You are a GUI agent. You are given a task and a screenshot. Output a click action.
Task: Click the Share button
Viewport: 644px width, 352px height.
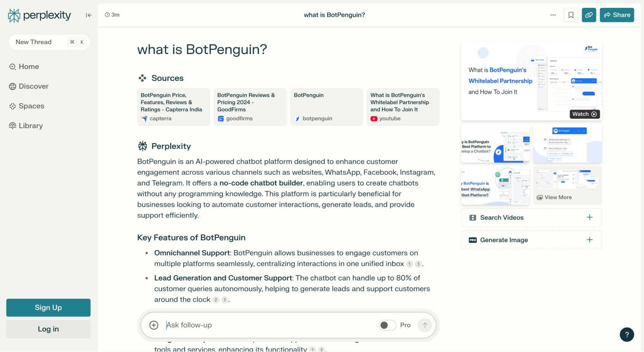(x=617, y=15)
